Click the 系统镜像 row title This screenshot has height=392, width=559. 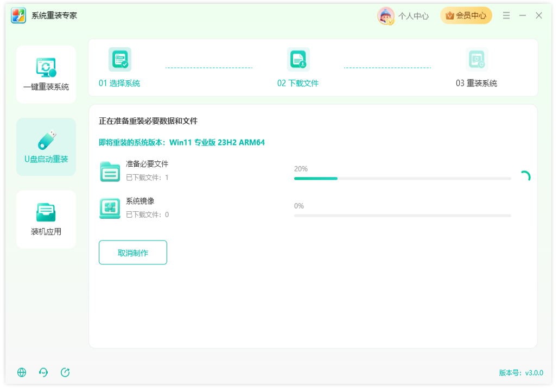[140, 201]
